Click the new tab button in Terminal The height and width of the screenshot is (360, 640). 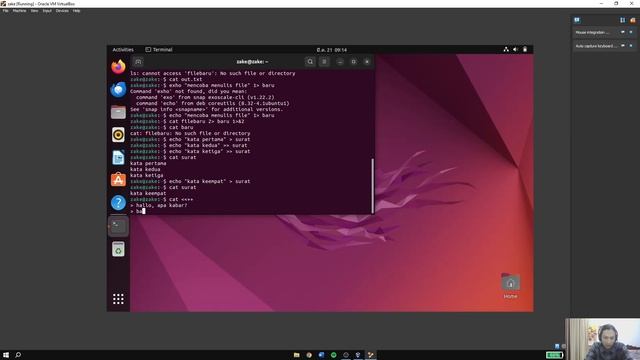click(138, 62)
